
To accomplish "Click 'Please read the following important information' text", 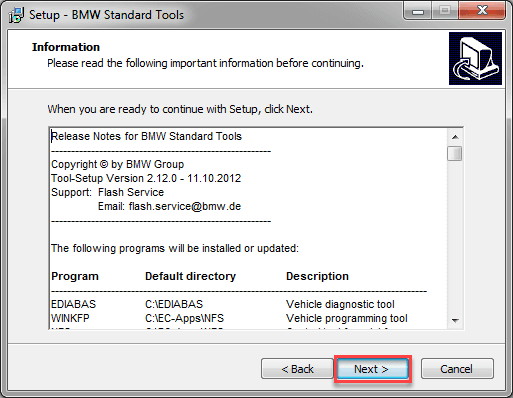I will coord(205,63).
